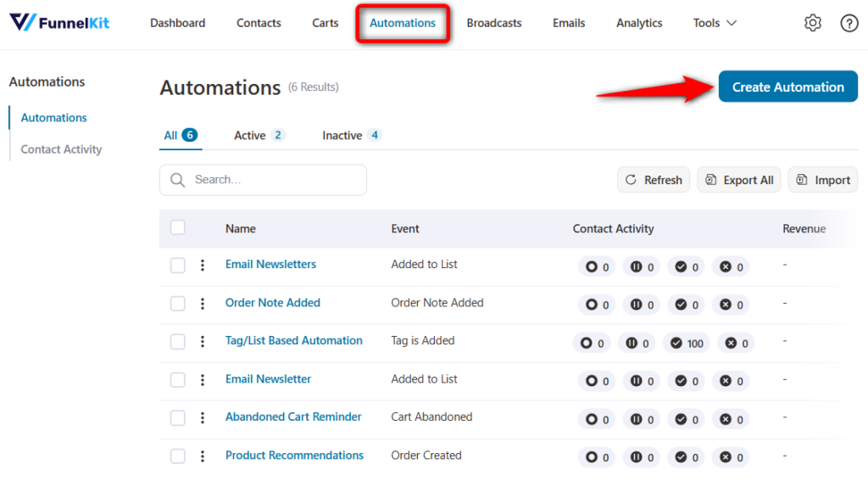Click the Name column header
The image size is (868, 487).
point(240,228)
